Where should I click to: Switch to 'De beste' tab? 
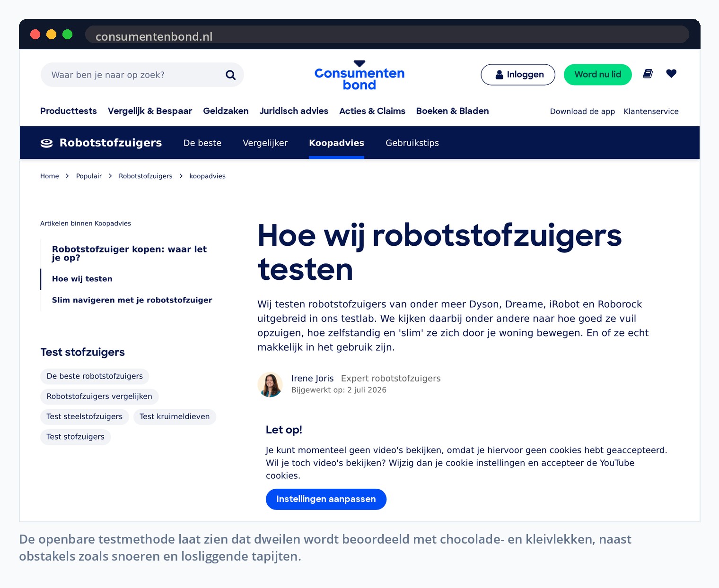(x=202, y=143)
